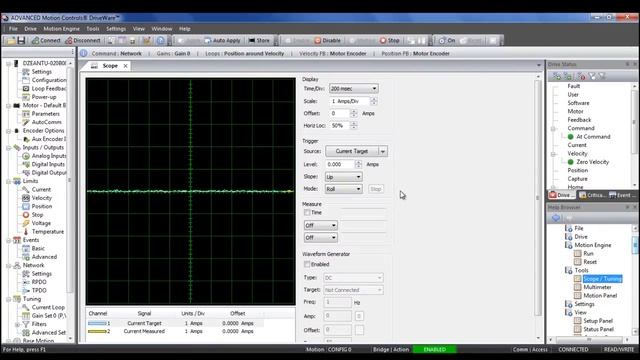This screenshot has height=360, width=640.
Task: Click the Filters funnel icon in tree
Action: 26,324
